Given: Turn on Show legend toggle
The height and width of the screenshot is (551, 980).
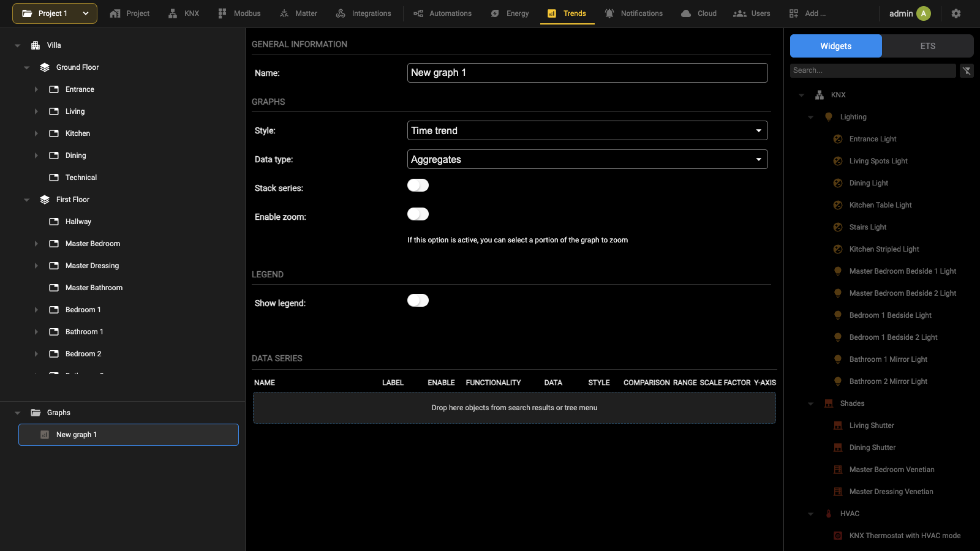Looking at the screenshot, I should pyautogui.click(x=418, y=301).
